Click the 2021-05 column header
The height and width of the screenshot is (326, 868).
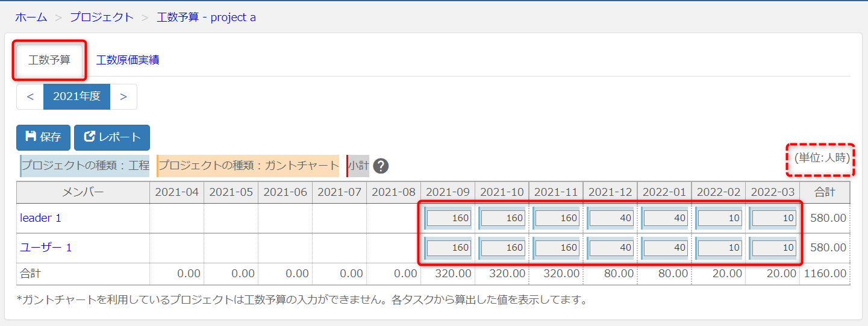pyautogui.click(x=231, y=192)
